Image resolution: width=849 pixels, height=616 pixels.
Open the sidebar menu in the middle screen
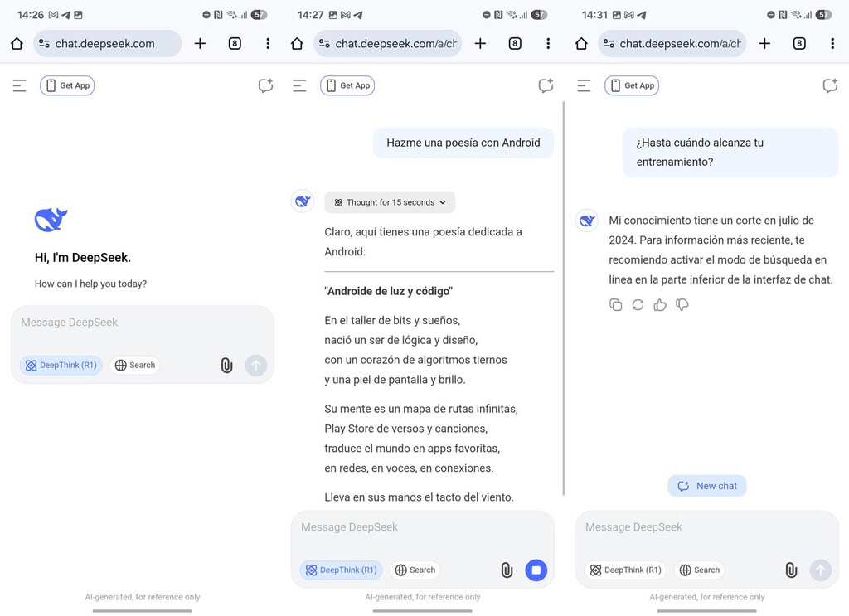299,85
